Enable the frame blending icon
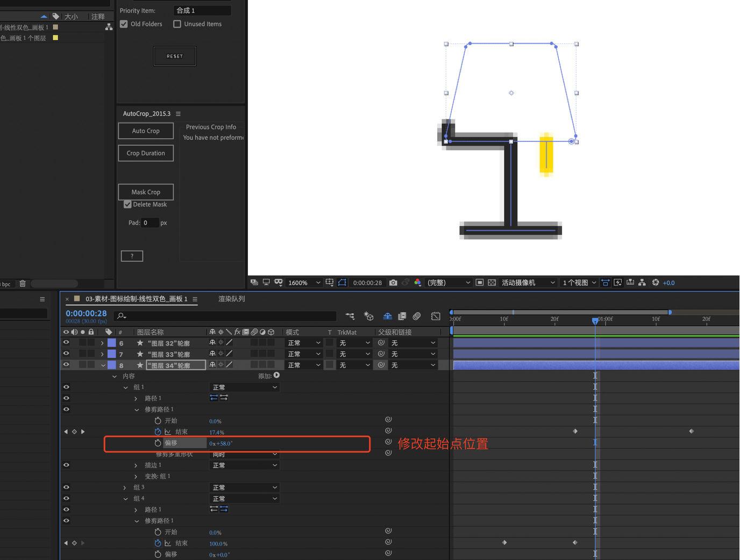Image resolution: width=740 pixels, height=560 pixels. coord(402,316)
